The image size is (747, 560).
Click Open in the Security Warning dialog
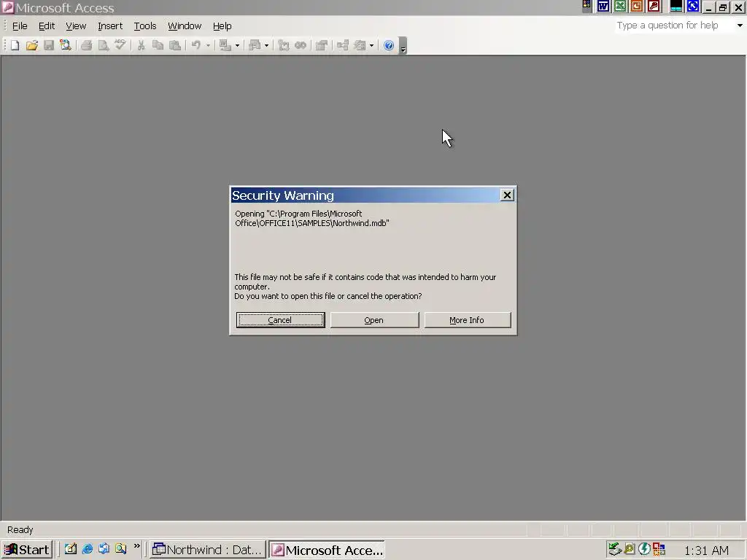(374, 320)
